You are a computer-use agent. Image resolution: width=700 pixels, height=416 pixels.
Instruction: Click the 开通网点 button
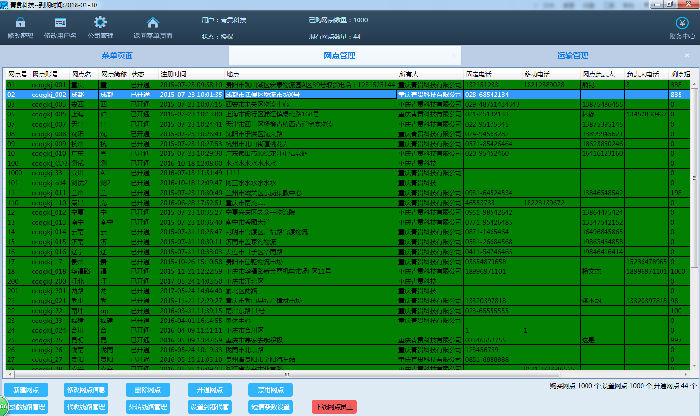[x=207, y=390]
